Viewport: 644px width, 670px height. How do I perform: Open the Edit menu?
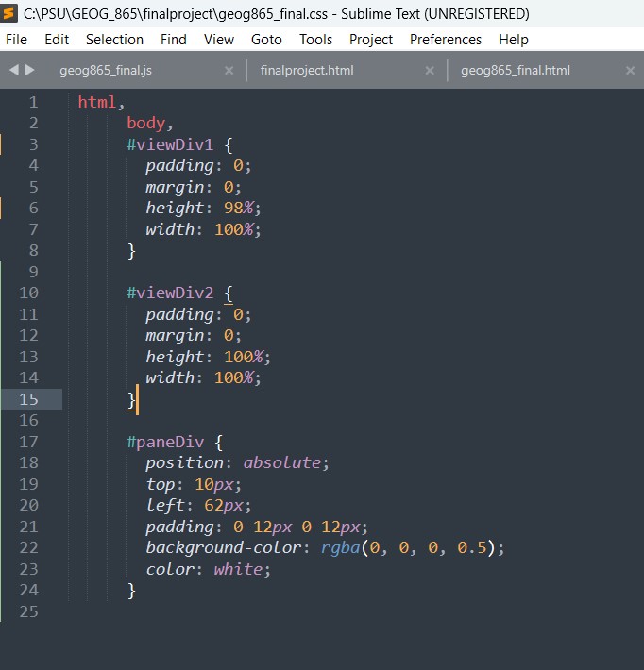click(x=57, y=40)
